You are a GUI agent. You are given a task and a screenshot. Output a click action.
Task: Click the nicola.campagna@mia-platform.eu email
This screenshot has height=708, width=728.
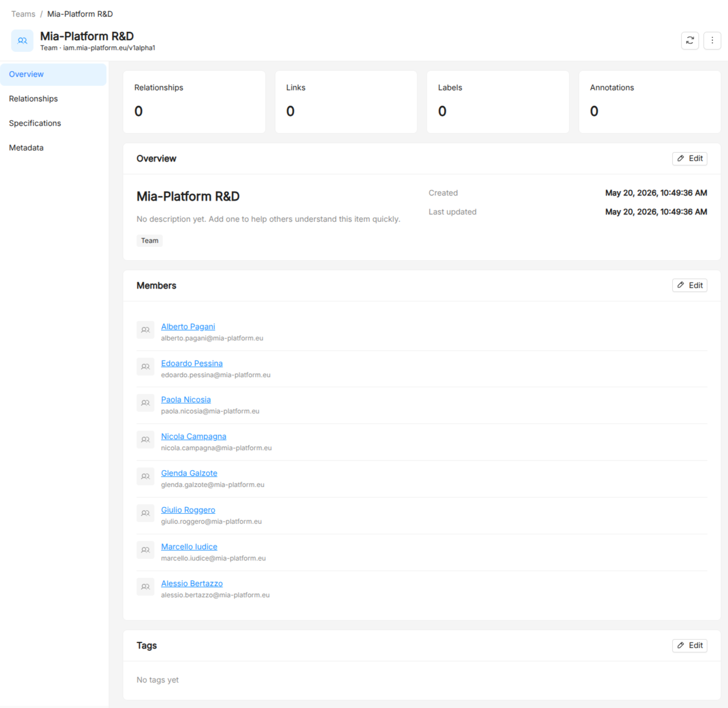[x=216, y=448]
